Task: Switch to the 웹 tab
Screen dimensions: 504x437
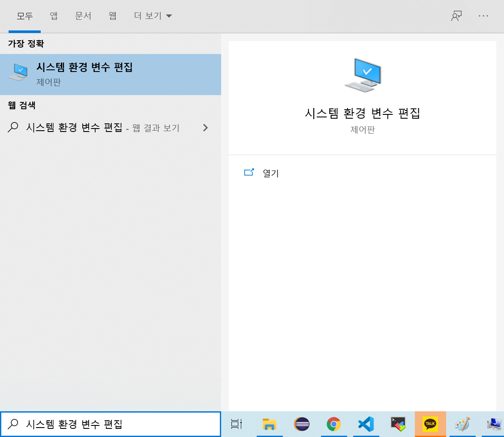Action: pos(112,16)
